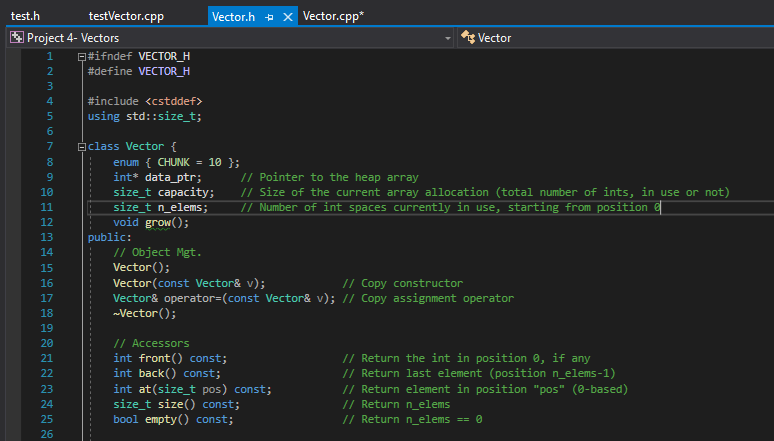Click the project icon beside Project 4- Vectors
774x441 pixels.
(x=17, y=38)
